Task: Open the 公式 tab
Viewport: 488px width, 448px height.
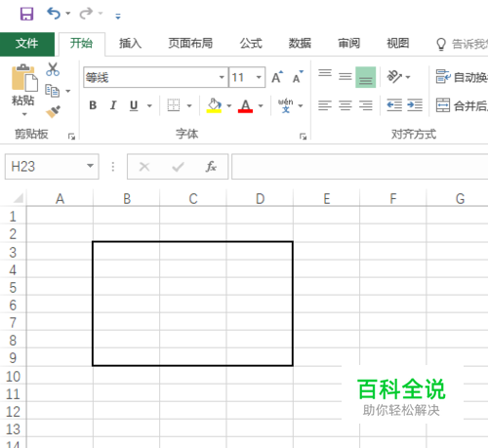Action: tap(251, 43)
